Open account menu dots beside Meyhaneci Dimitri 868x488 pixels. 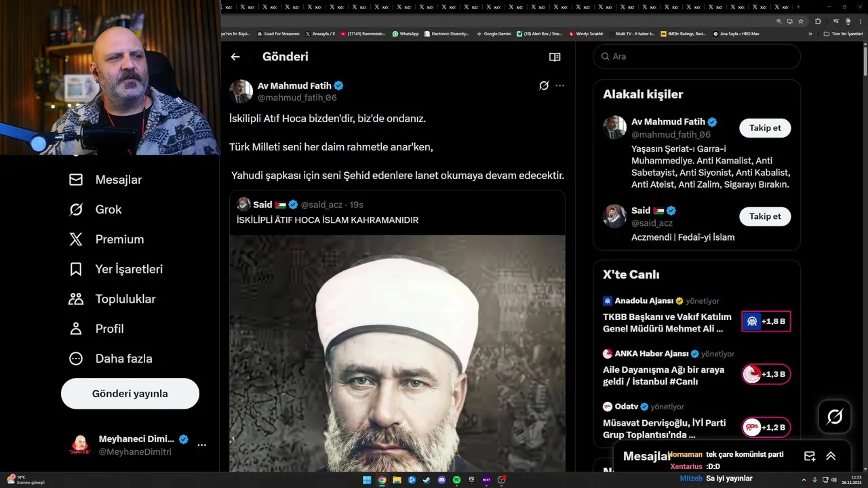(201, 445)
